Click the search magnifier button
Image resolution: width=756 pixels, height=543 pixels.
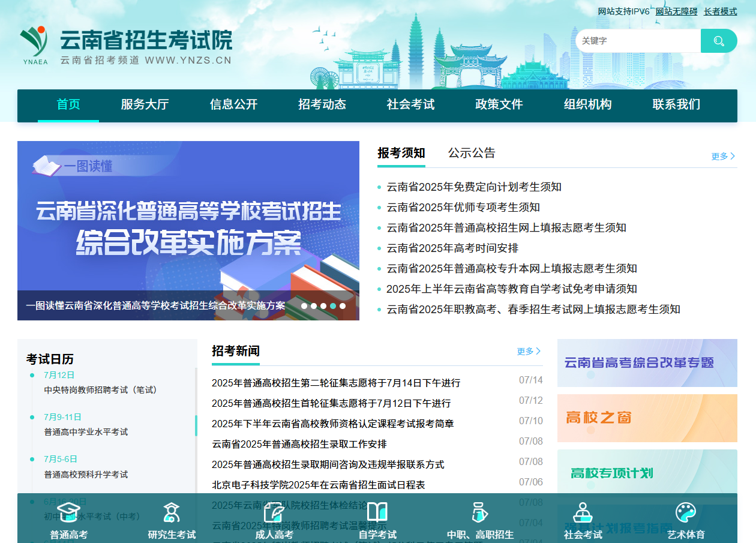(x=718, y=41)
